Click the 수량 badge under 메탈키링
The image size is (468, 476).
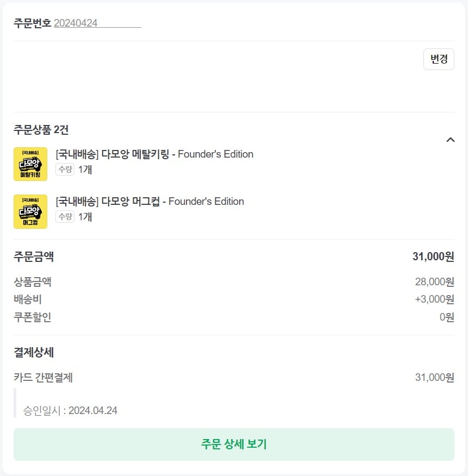[x=65, y=170]
